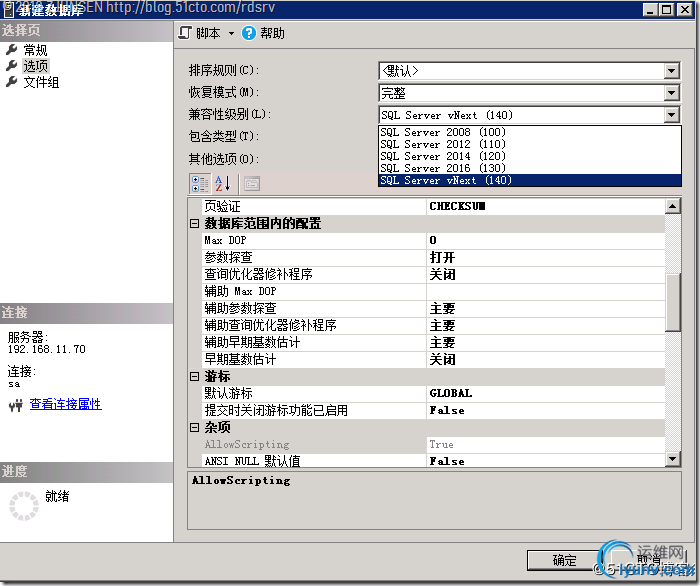Viewport: 700px width, 586px height.
Task: Click the property grid scroll-down arrow
Action: [672, 459]
